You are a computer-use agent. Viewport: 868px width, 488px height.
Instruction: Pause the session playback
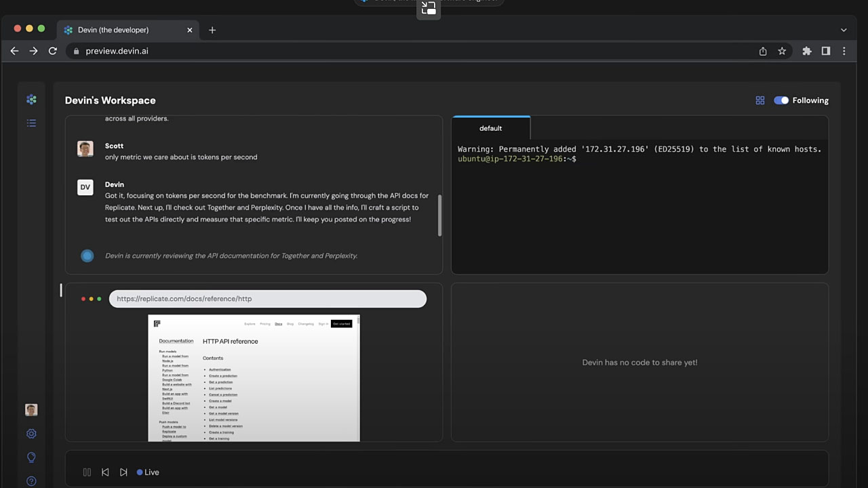click(87, 472)
